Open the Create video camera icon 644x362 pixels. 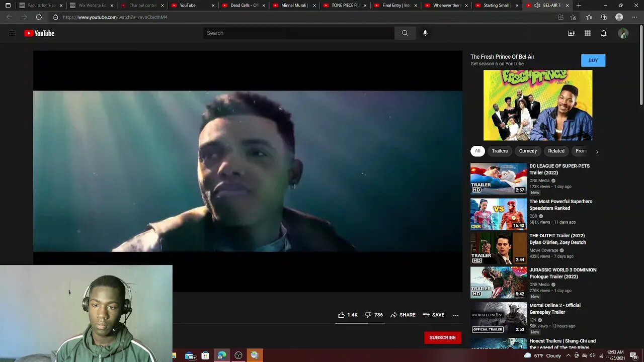tap(572, 33)
